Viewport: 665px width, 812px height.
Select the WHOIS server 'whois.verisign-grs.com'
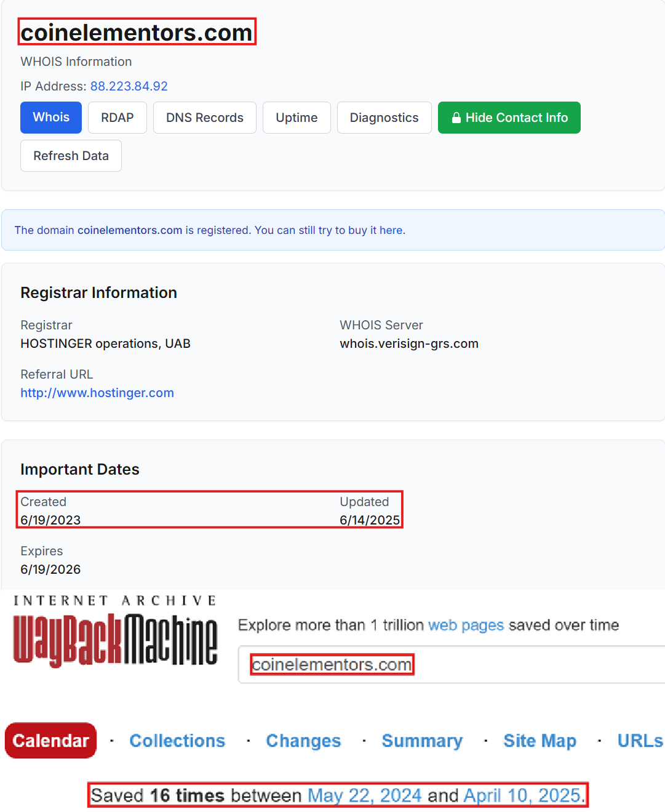[x=409, y=344]
